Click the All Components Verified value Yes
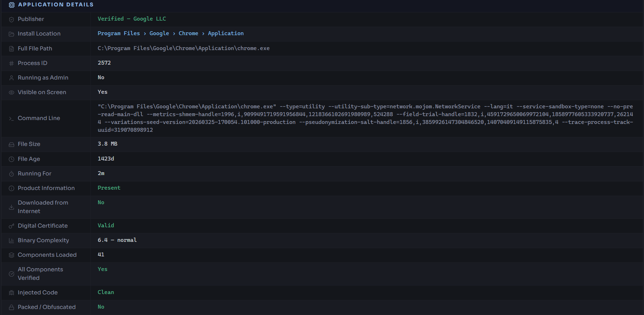Image resolution: width=644 pixels, height=315 pixels. tap(103, 269)
